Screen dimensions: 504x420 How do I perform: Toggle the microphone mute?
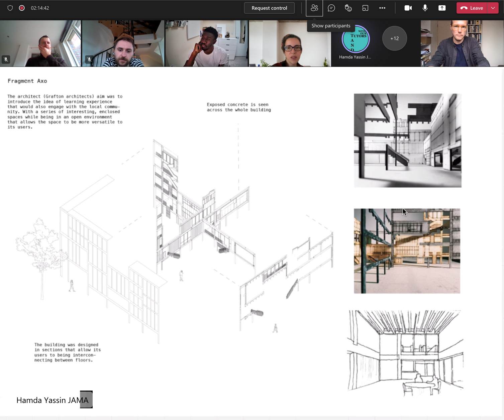point(425,8)
